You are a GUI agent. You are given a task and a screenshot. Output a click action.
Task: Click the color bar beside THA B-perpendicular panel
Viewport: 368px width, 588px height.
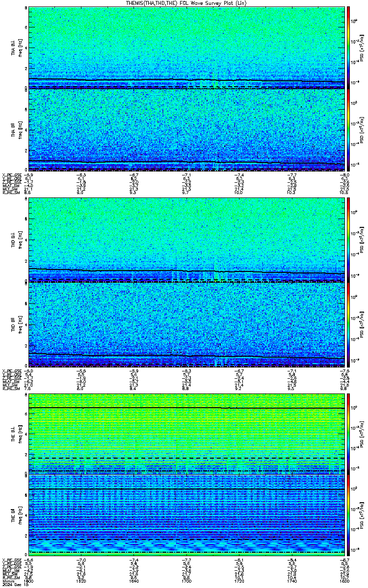349,48
